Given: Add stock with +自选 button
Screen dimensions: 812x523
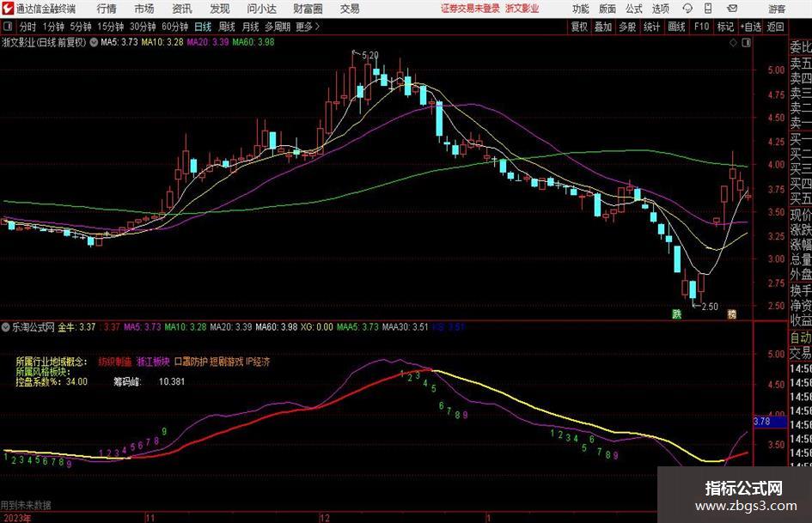Looking at the screenshot, I should tap(751, 27).
